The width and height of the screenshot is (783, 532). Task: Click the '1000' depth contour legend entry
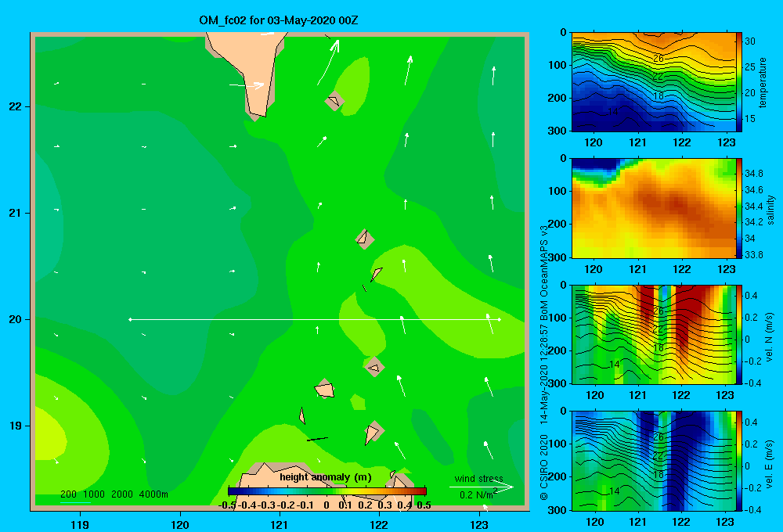(94, 494)
